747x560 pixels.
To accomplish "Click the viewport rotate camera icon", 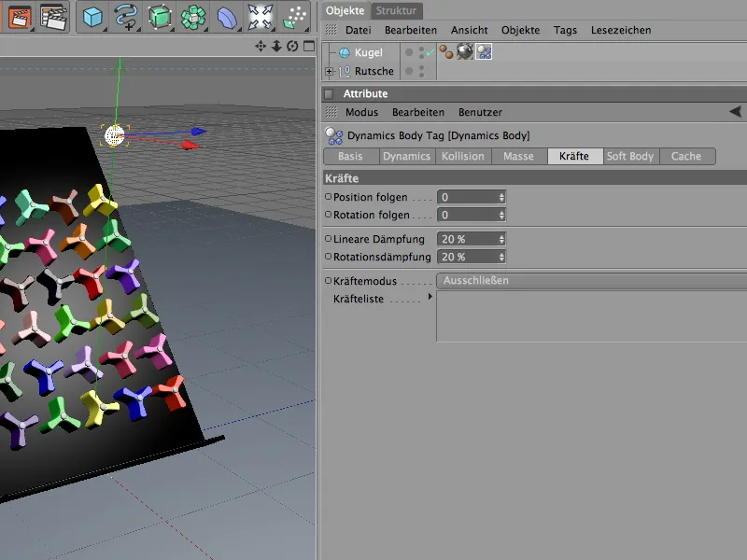I will [292, 47].
